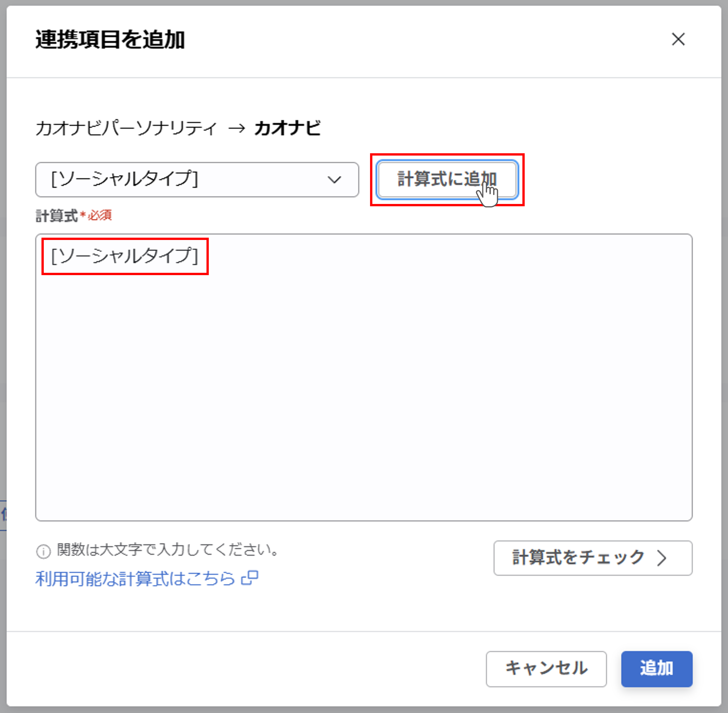Image resolution: width=728 pixels, height=713 pixels.
Task: Click the external-link icon beside 利用可能な計算式はこちら
Action: pyautogui.click(x=250, y=578)
